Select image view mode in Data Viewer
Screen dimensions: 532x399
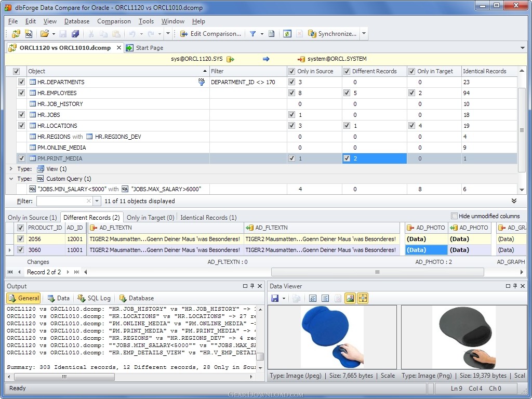point(350,298)
